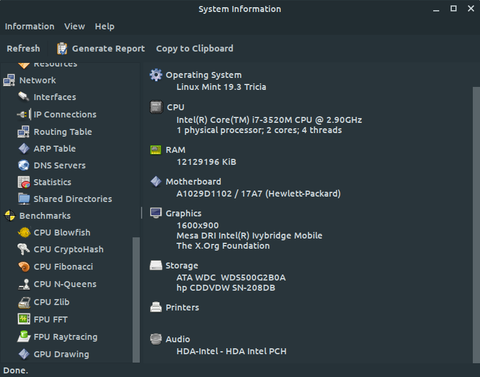Click the CPU Fibonacci shell icon
This screenshot has width=480, height=377.
[x=24, y=267]
